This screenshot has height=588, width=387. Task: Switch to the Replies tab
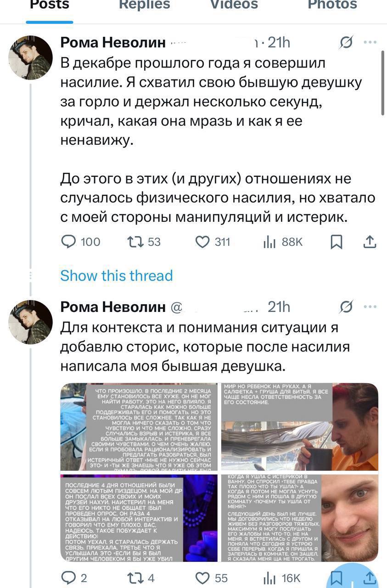click(144, 6)
